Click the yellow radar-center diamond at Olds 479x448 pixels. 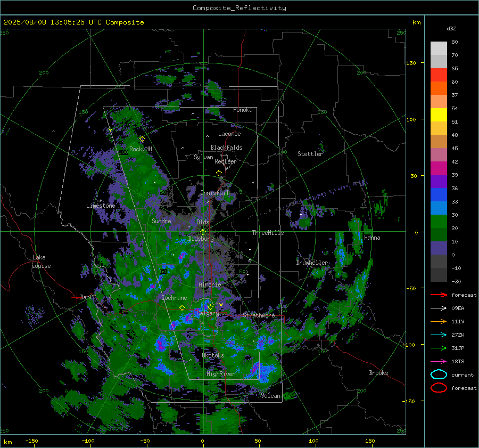[203, 232]
